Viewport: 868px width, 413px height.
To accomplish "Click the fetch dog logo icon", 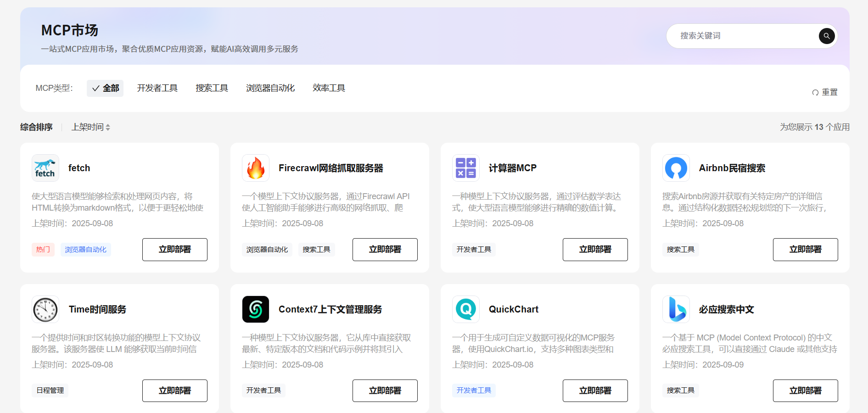I will pyautogui.click(x=45, y=168).
